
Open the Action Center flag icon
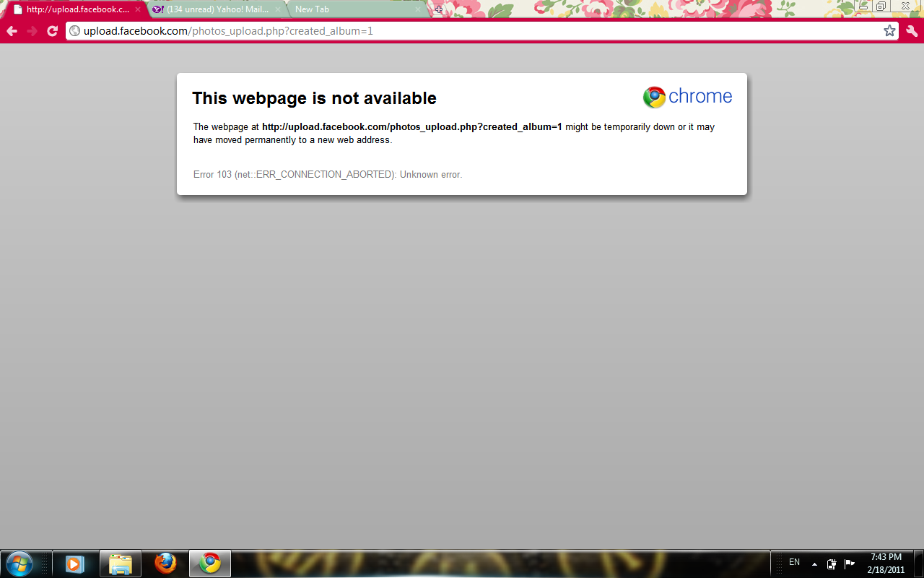click(x=850, y=564)
